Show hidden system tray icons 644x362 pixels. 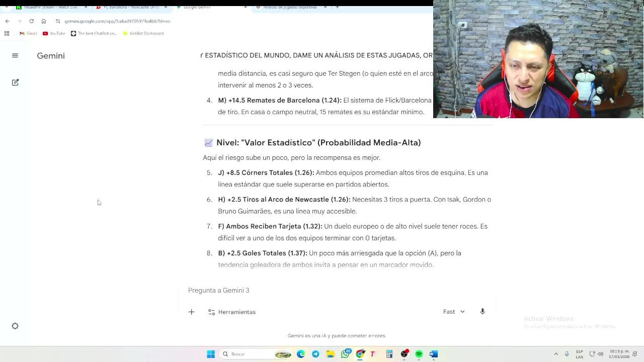(x=556, y=354)
